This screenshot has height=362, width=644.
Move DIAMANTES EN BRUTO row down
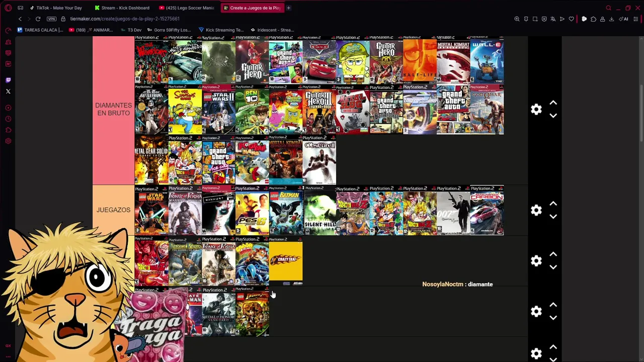pos(553,116)
